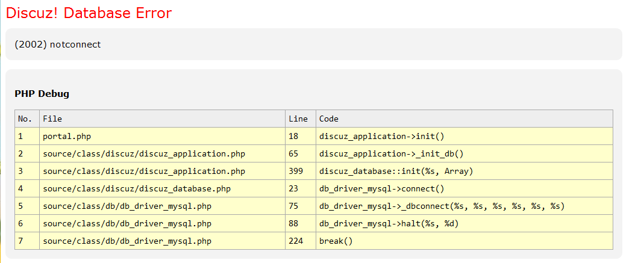Viewport: 644px width, 263px height.
Task: Click row number 3 in No. column
Action: tap(27, 171)
